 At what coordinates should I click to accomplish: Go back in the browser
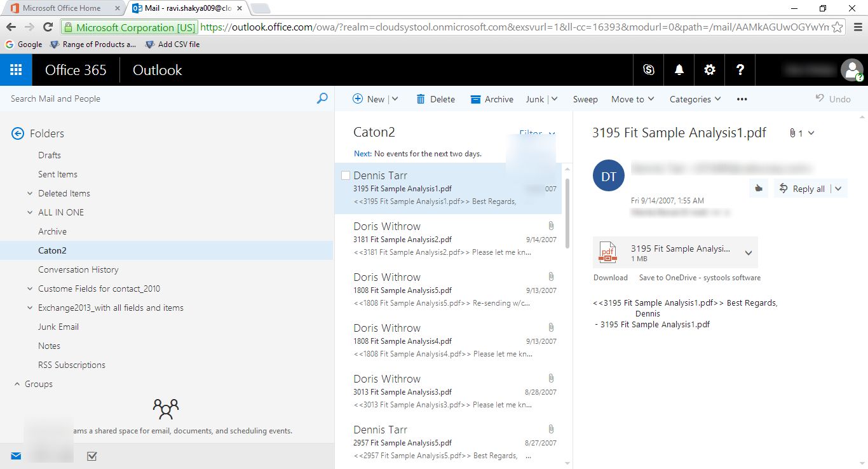click(11, 27)
